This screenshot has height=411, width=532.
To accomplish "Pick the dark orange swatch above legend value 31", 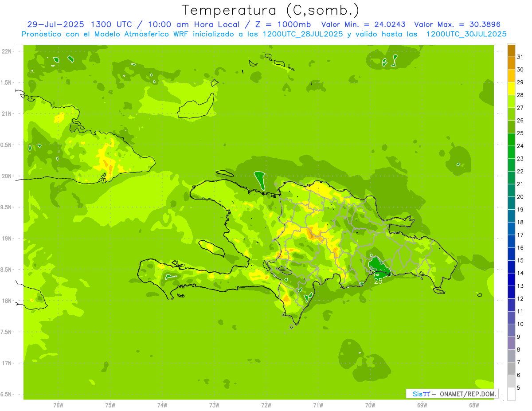I will click(x=511, y=51).
